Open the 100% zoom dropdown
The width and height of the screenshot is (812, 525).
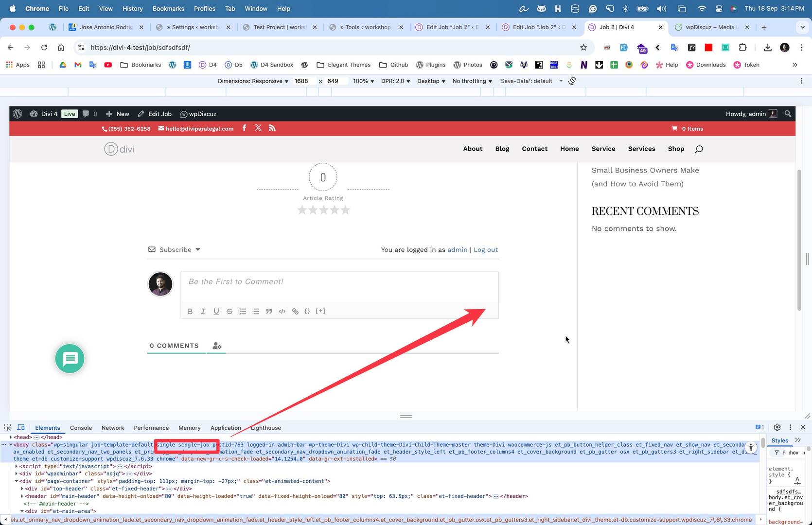click(x=363, y=81)
